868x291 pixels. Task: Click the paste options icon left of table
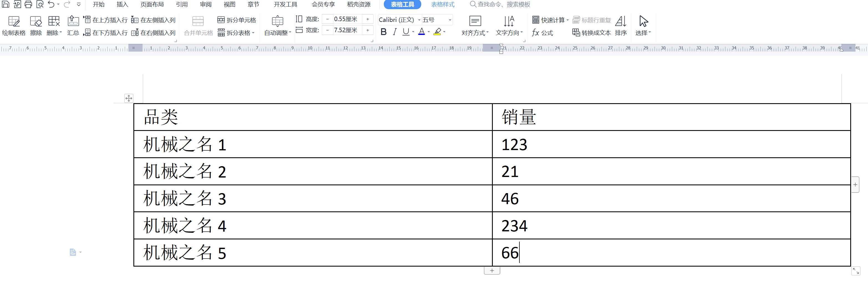point(73,252)
